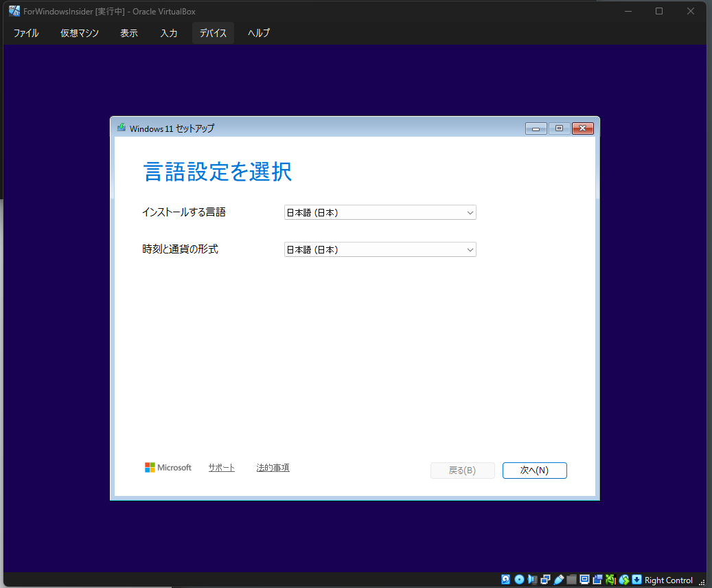The width and height of the screenshot is (712, 588).
Task: Click the VirtualBox window resize grip
Action: 702,582
